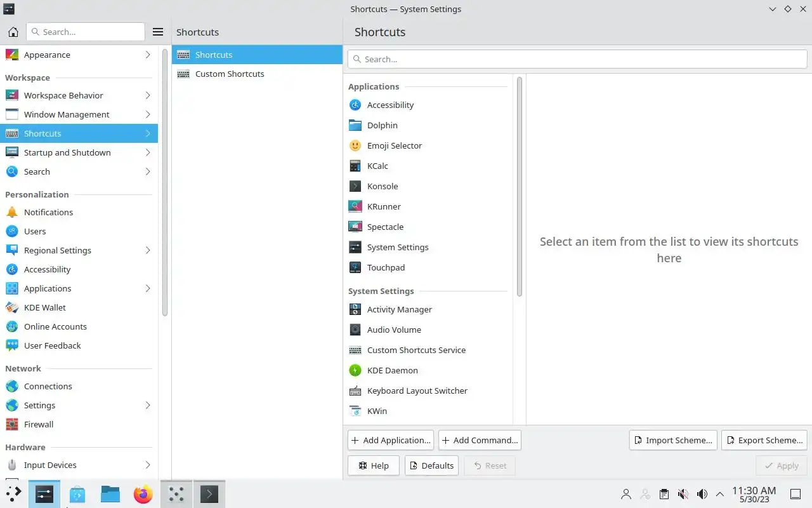Click the User Feedback icon
The height and width of the screenshot is (508, 812).
click(x=11, y=345)
